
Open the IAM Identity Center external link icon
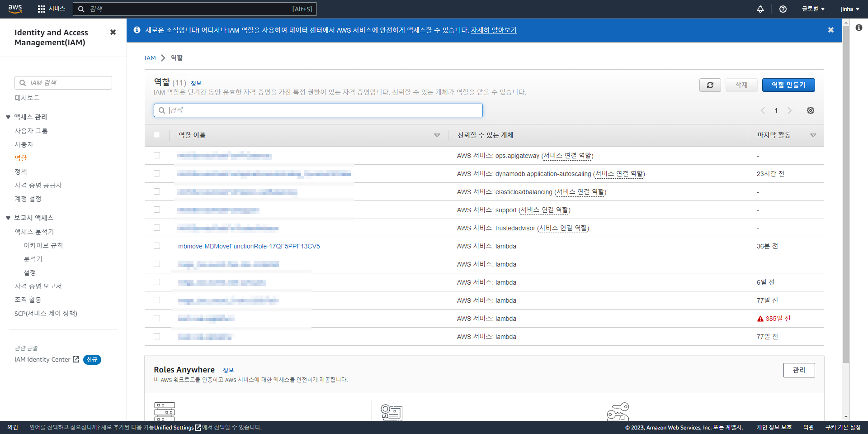pyautogui.click(x=76, y=359)
